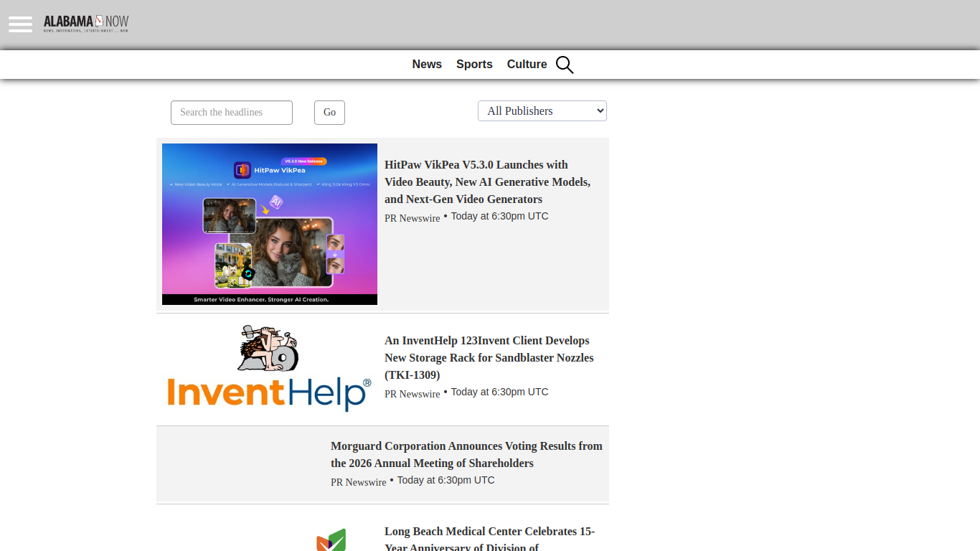Open InventHelp 123Invent Client storage rack headline
980x551 pixels.
489,358
